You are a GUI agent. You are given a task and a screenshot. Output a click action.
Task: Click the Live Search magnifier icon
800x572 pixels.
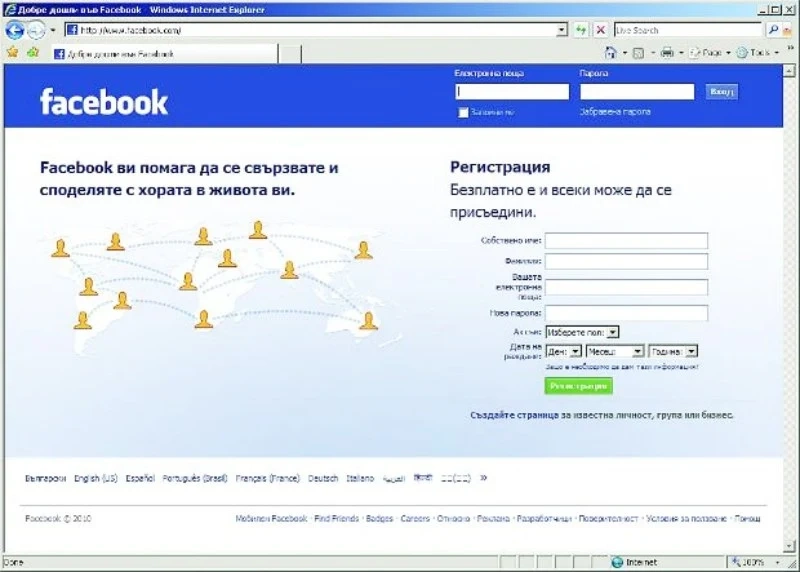773,30
